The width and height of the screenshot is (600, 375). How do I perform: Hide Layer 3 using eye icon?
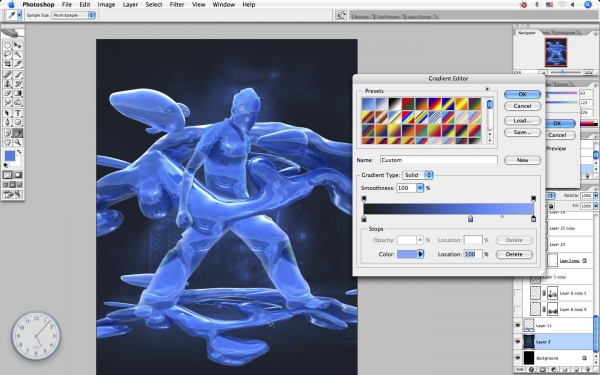(517, 341)
